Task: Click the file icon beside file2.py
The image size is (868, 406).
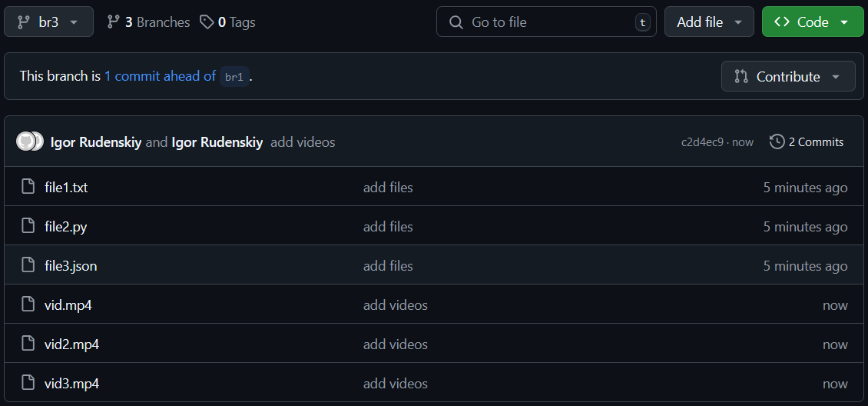Action: tap(28, 226)
